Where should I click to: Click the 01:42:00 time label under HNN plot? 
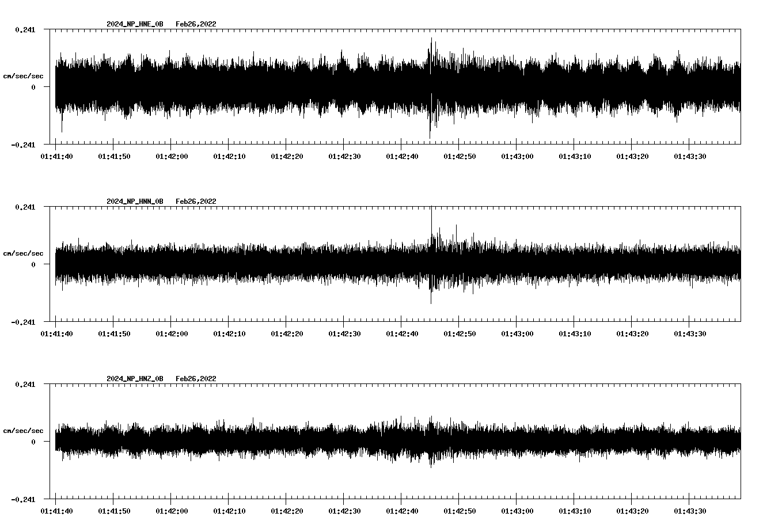pyautogui.click(x=172, y=334)
